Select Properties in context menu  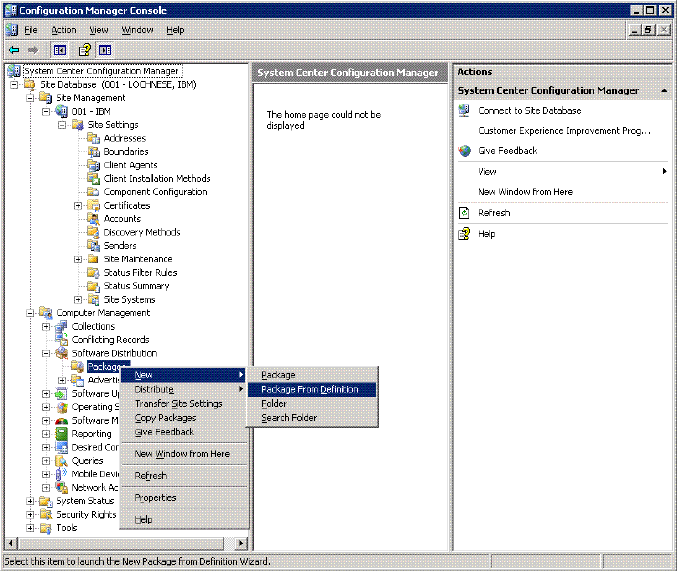click(x=184, y=498)
